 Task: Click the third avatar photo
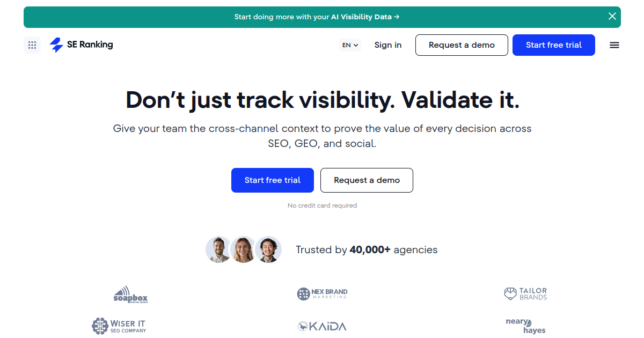tap(268, 249)
